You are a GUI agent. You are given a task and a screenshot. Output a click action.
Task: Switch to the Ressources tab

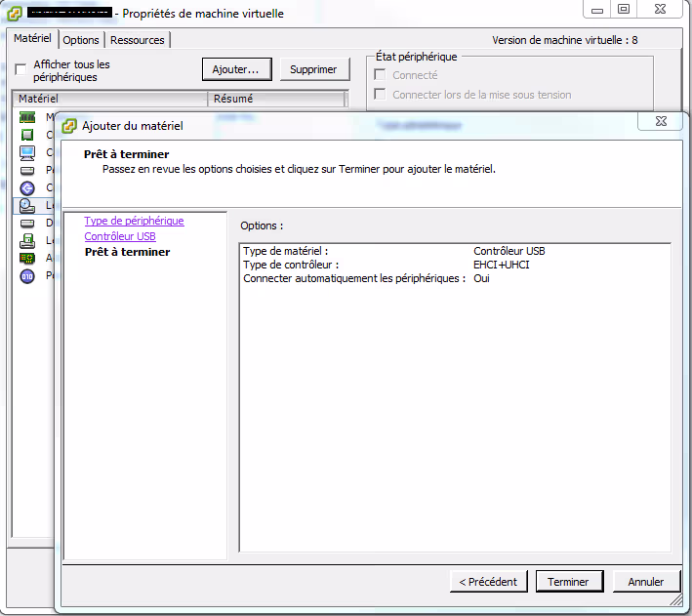click(138, 40)
